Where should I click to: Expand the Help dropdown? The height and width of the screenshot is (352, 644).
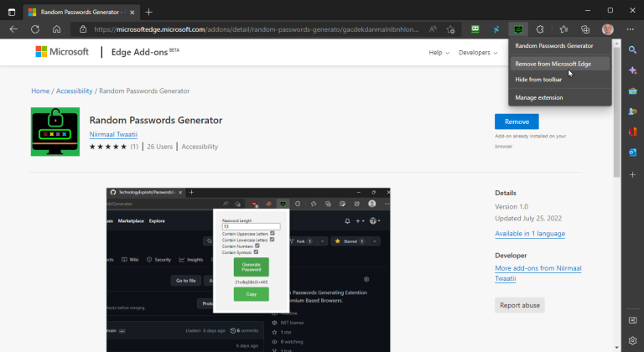[439, 53]
